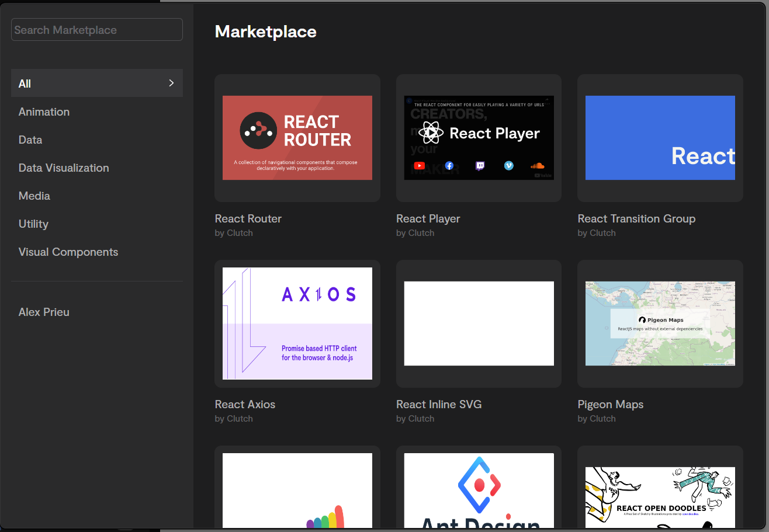769x532 pixels.
Task: Click the play icon in React Player preview
Action: tap(431, 133)
